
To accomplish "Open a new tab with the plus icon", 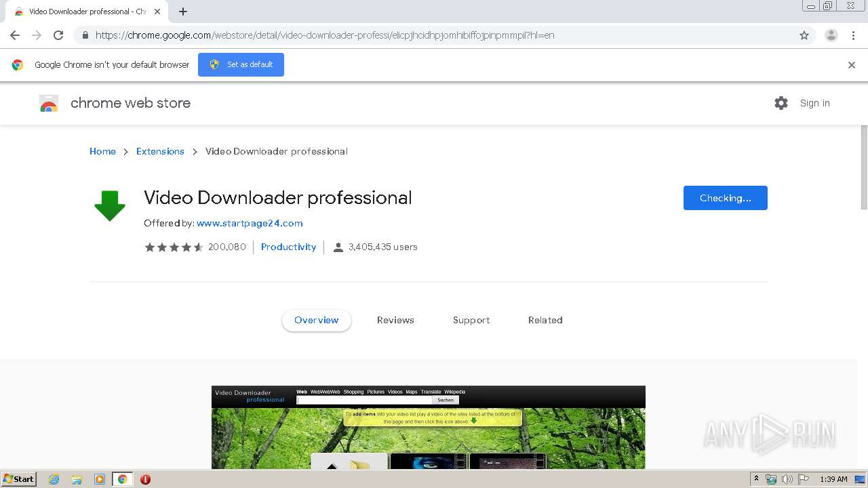I will tap(183, 12).
